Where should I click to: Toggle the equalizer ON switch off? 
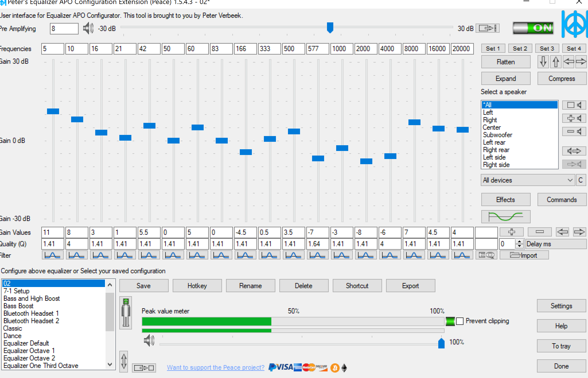pyautogui.click(x=533, y=28)
